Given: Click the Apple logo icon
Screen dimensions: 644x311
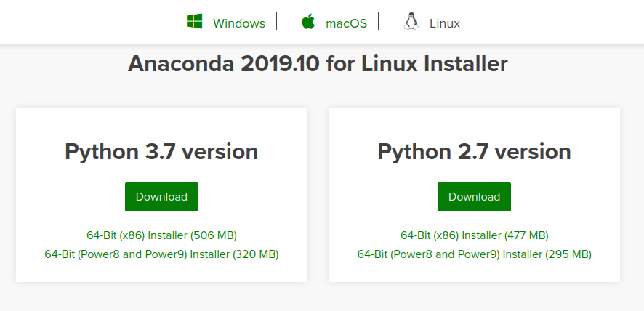Looking at the screenshot, I should click(x=308, y=21).
